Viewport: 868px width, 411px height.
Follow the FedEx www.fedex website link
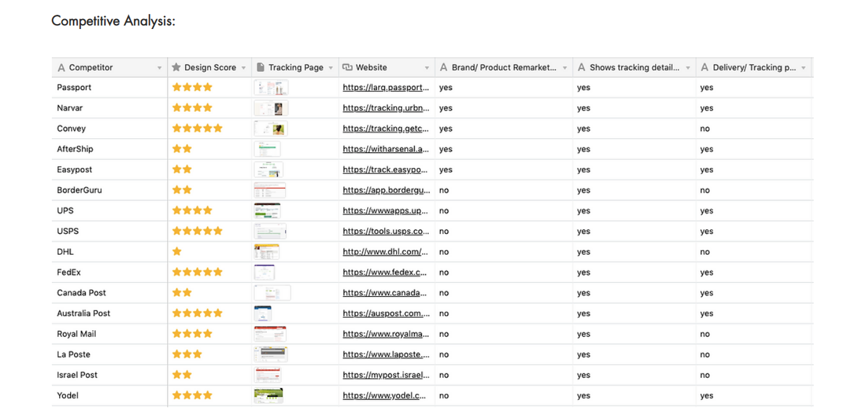[386, 272]
